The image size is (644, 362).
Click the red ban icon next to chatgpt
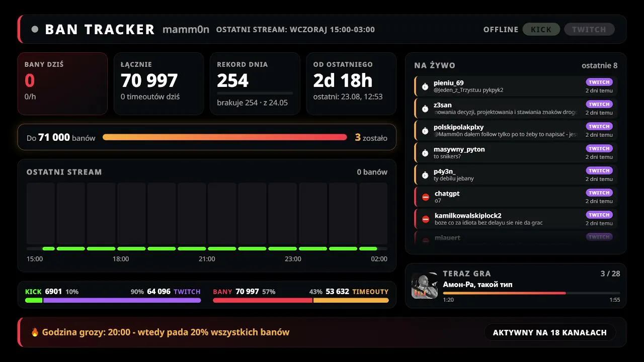(x=426, y=197)
